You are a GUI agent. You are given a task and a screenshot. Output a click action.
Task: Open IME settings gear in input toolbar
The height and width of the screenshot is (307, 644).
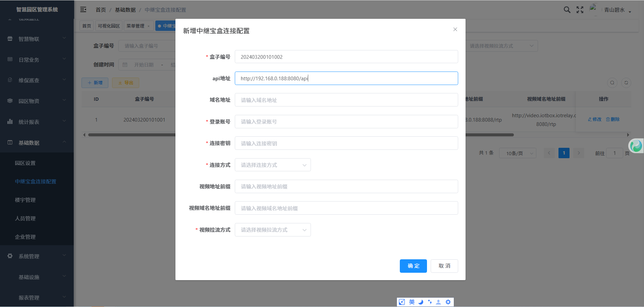(448, 302)
